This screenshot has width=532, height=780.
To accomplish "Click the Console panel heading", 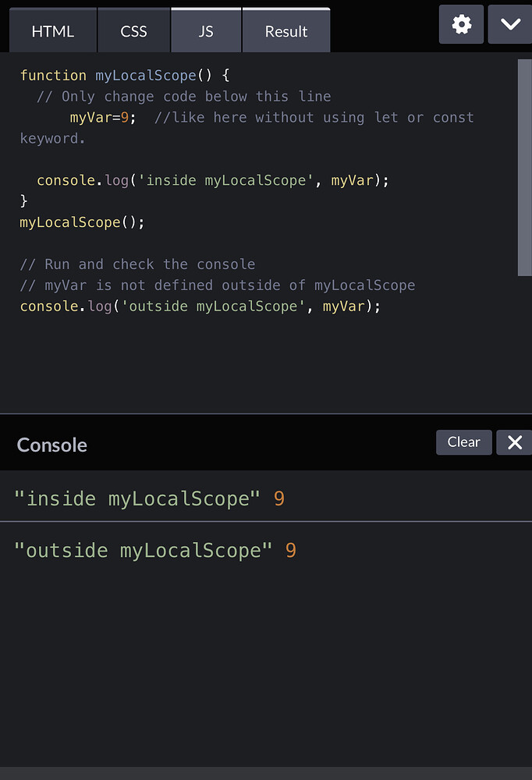I will pos(51,445).
